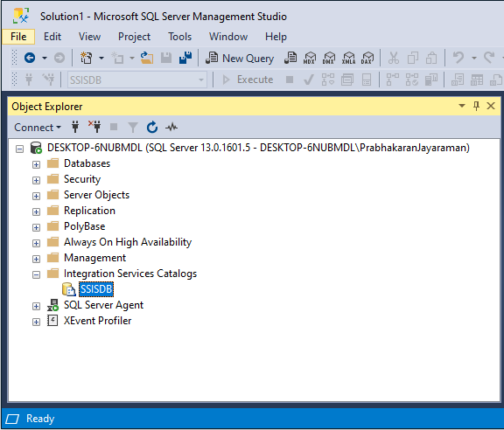
Task: Open the MDX query icon
Action: [310, 59]
